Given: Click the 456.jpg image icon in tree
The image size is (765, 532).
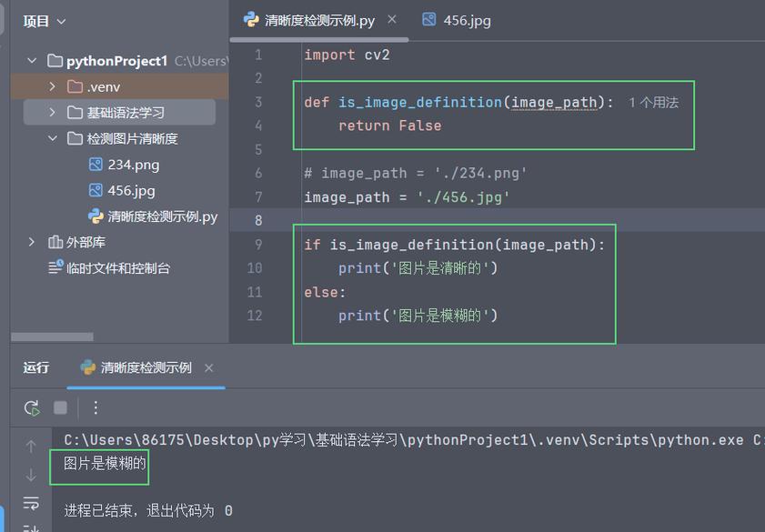Looking at the screenshot, I should pos(96,190).
